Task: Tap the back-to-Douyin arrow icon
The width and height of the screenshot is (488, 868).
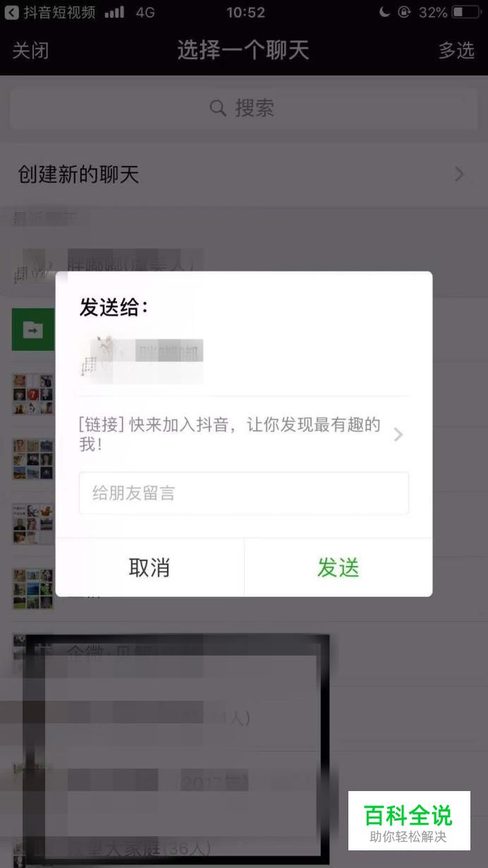Action: click(11, 12)
